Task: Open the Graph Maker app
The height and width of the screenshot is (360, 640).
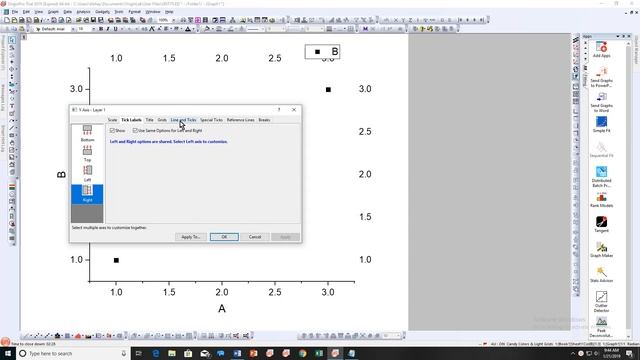Action: pos(601,249)
